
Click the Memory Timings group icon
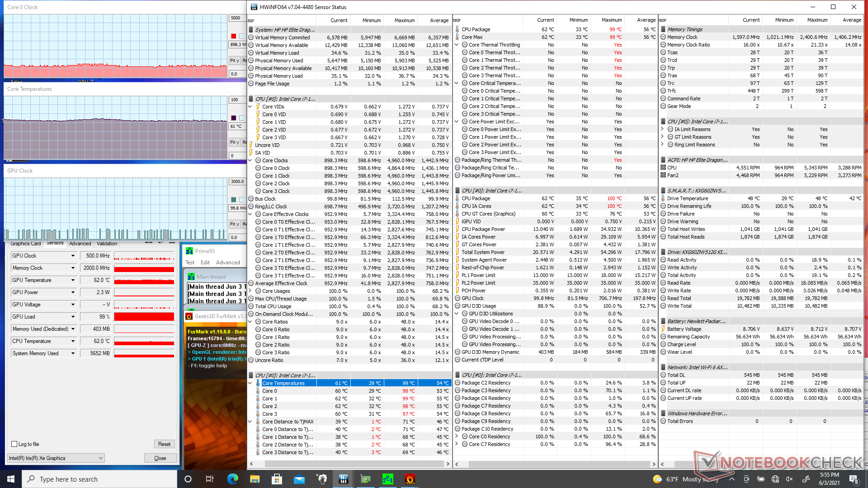click(663, 29)
